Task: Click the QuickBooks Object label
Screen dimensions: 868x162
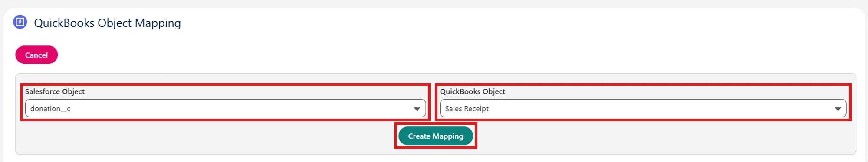Action: (473, 91)
